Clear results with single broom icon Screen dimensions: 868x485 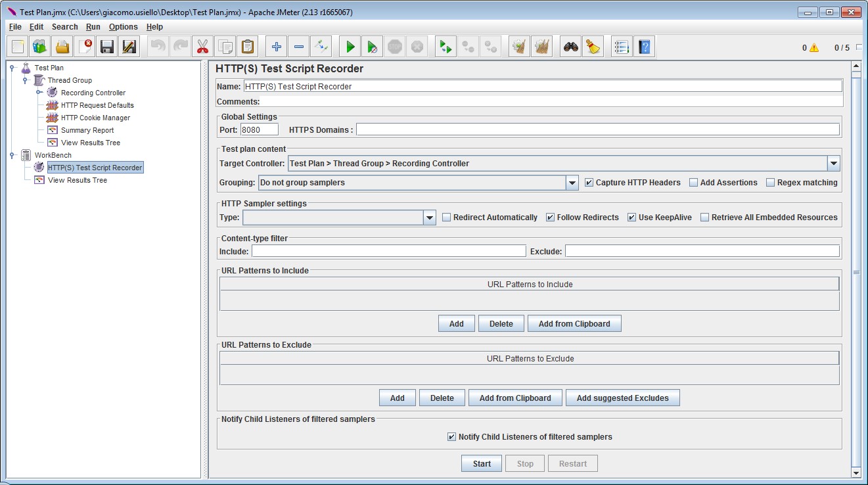520,47
